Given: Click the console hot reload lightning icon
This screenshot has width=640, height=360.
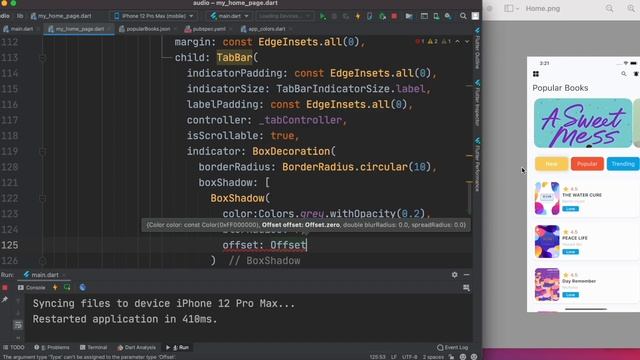Looking at the screenshot, I should [x=55, y=287].
